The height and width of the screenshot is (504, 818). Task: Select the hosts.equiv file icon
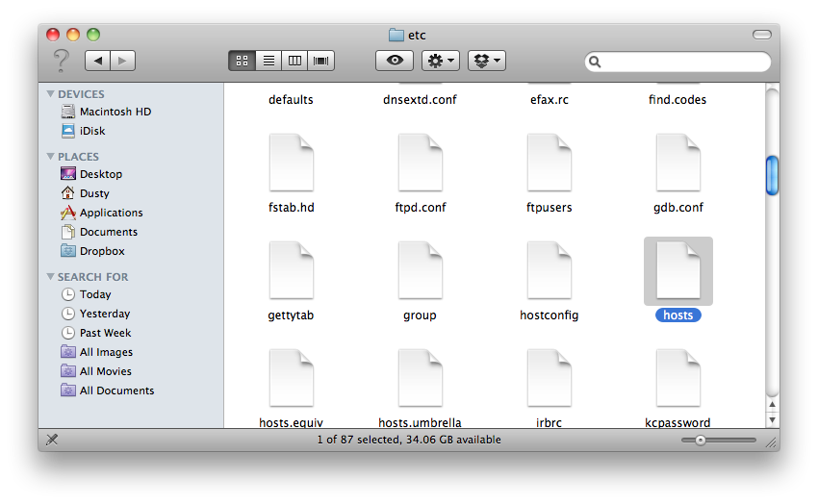(x=291, y=378)
